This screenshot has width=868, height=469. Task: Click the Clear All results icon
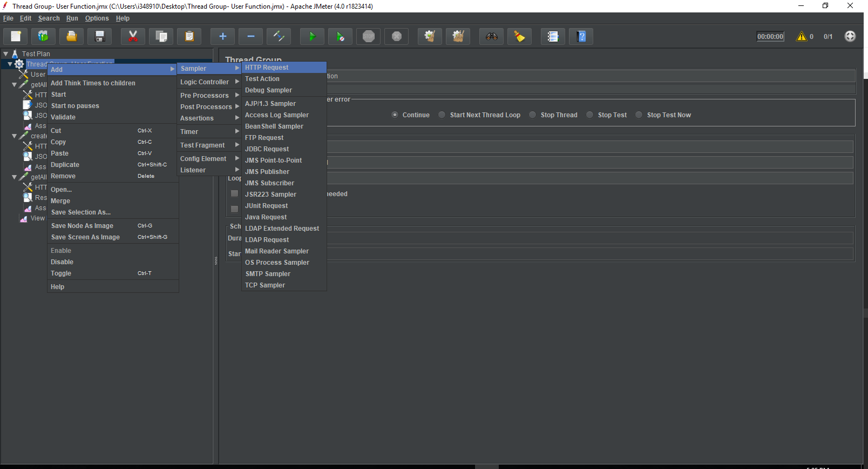458,36
